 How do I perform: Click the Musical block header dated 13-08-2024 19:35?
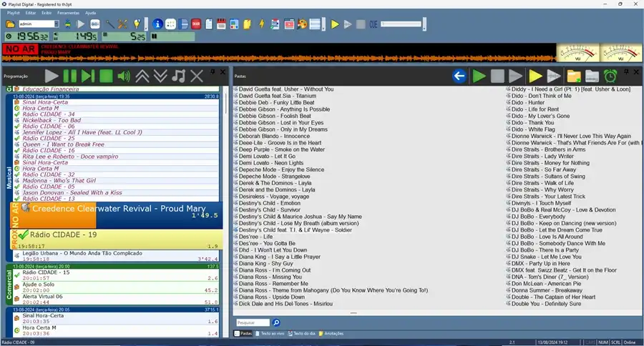[116, 97]
